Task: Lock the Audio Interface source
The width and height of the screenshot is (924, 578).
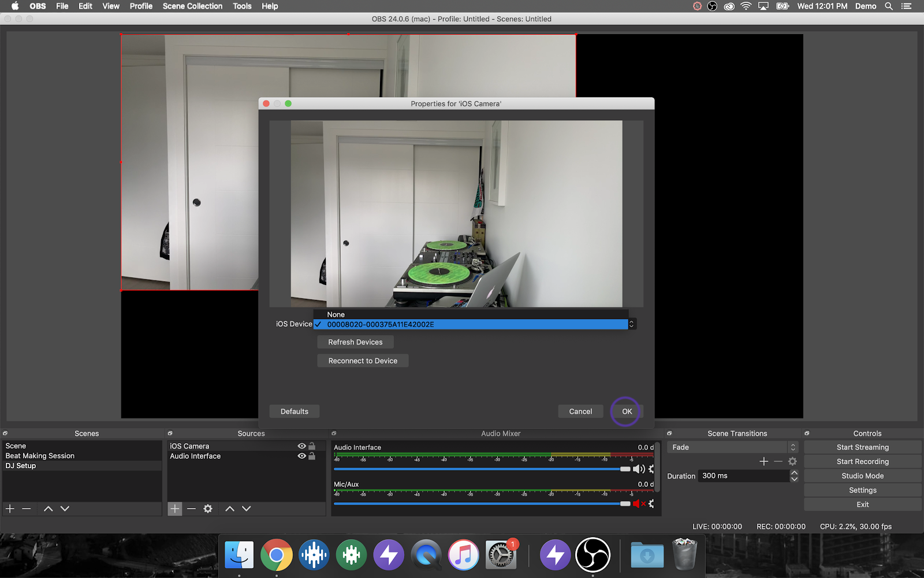Action: coord(312,456)
